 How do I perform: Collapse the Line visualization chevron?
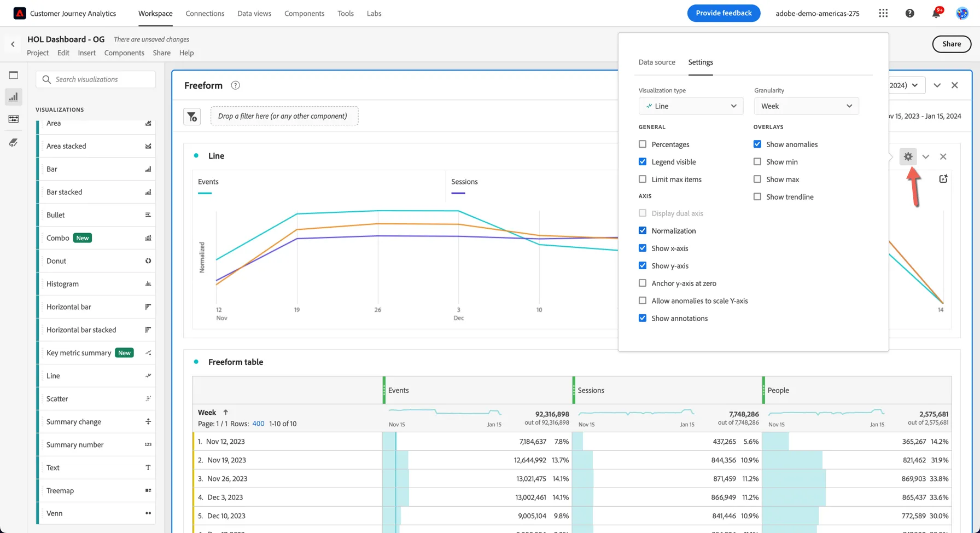point(925,157)
